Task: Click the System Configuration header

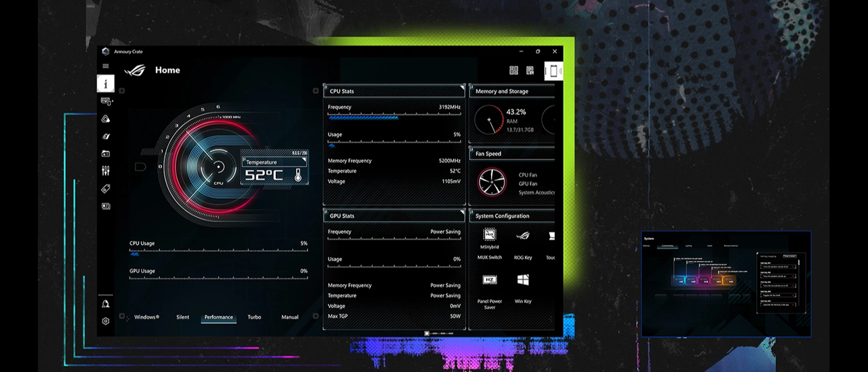Action: (x=512, y=216)
